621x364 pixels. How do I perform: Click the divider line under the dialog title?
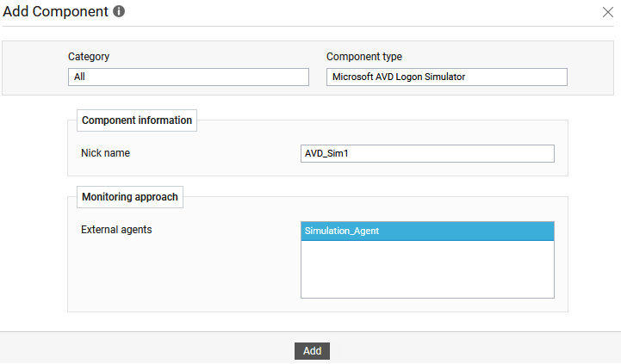[308, 27]
